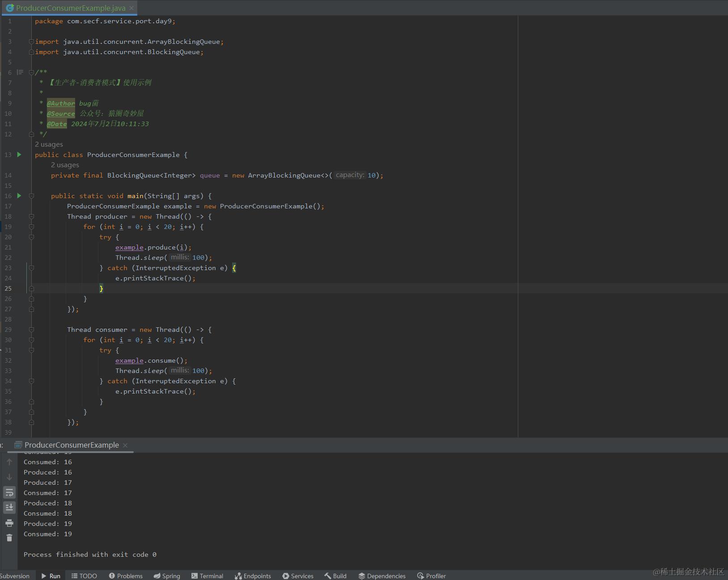Click the down-the-stack-trace arrow in Run panel
Screen dimensions: 728x580
click(x=9, y=477)
